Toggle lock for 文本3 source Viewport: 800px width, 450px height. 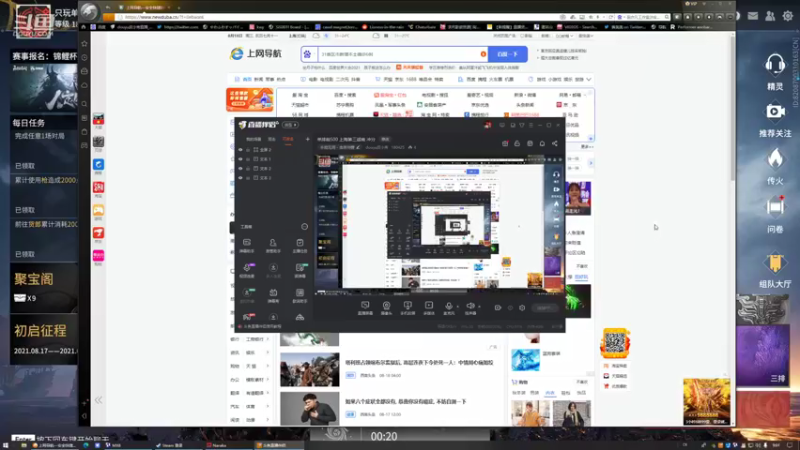click(248, 178)
